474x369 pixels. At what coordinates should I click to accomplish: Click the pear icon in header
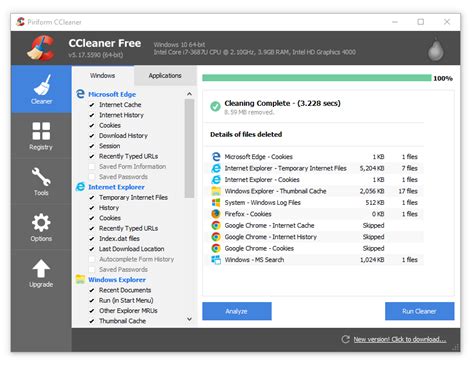click(436, 49)
